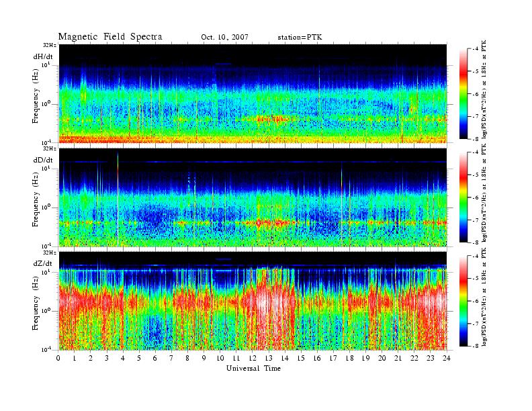This screenshot has width=532, height=411.
Task: Click the hour tick label "24" on the time axis
Action: [447, 358]
